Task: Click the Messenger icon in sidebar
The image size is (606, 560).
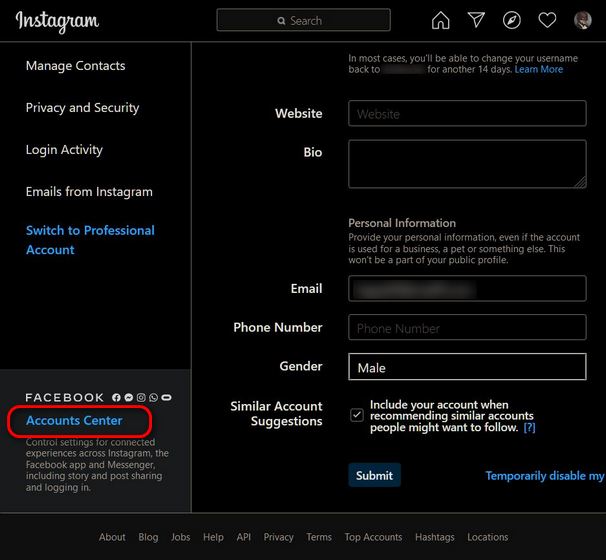Action: (129, 397)
